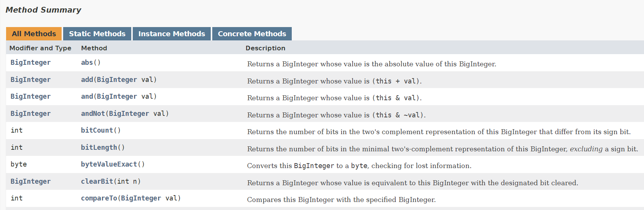The width and height of the screenshot is (644, 210).
Task: Select the Static Methods tab
Action: pyautogui.click(x=97, y=34)
